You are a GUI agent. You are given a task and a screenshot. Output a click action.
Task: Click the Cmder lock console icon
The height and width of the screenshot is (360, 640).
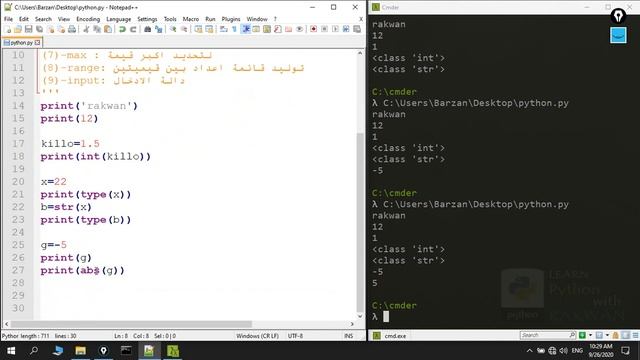point(616,335)
